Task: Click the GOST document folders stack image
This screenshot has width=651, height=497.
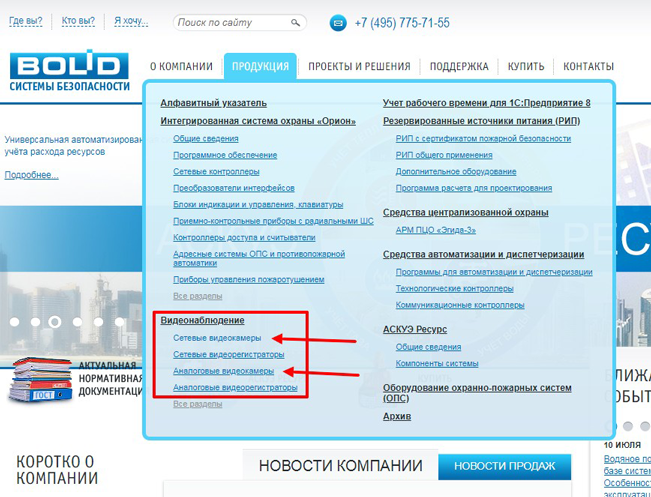Action: click(40, 381)
